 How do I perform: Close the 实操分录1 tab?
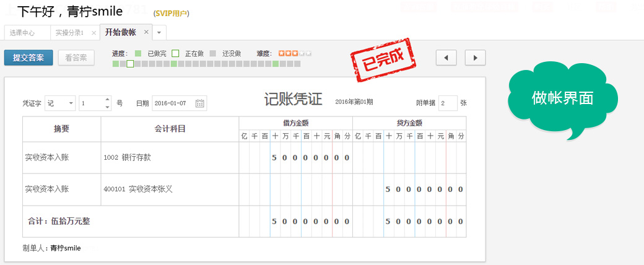(94, 33)
